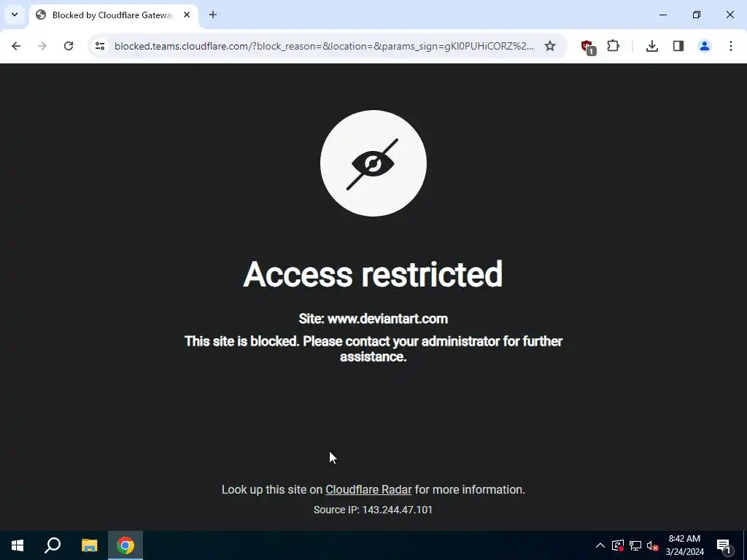Click the blocked.teams.cloudflare.com address field

point(324,46)
